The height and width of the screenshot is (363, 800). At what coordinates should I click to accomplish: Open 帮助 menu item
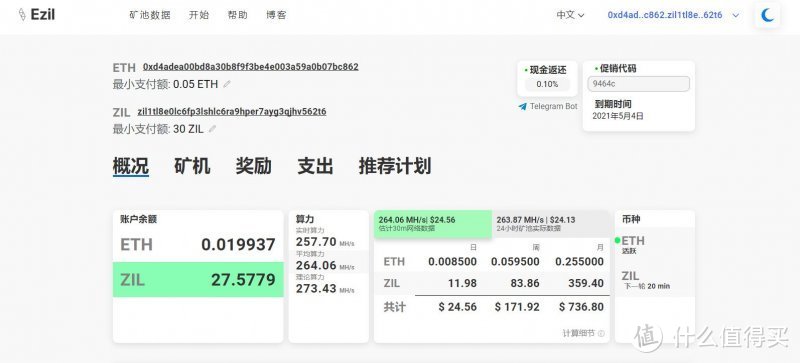pyautogui.click(x=237, y=15)
